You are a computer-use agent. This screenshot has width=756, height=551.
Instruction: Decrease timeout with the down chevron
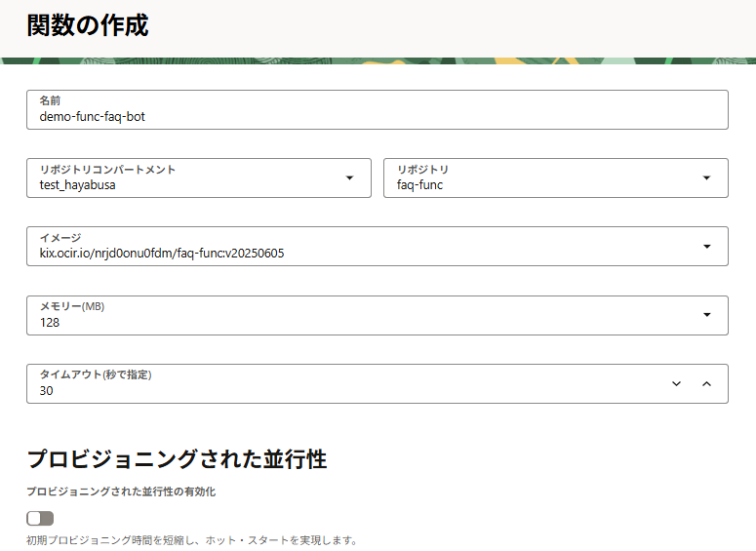point(676,383)
